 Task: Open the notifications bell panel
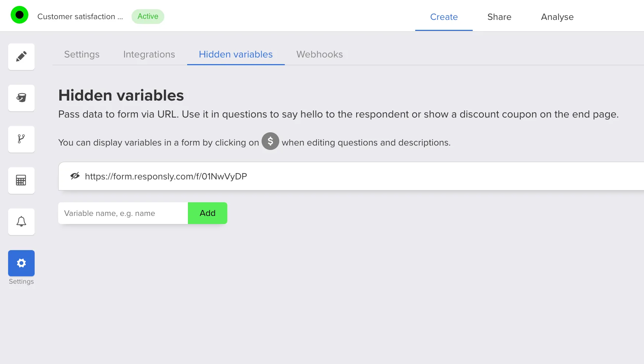pyautogui.click(x=21, y=221)
